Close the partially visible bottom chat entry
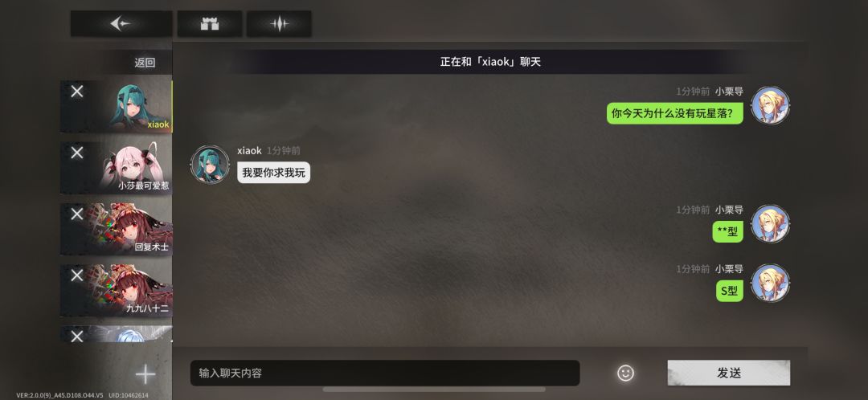Image resolution: width=868 pixels, height=400 pixels. click(77, 335)
